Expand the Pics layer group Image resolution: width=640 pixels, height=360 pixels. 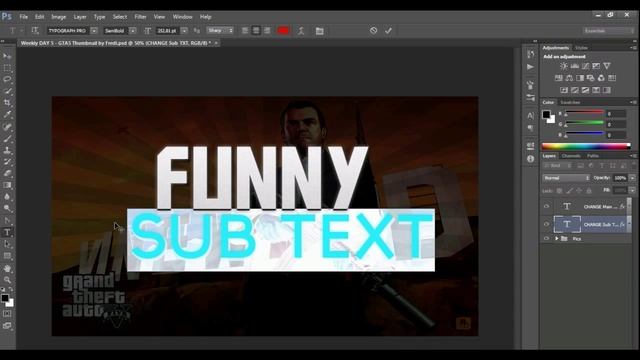coord(556,238)
